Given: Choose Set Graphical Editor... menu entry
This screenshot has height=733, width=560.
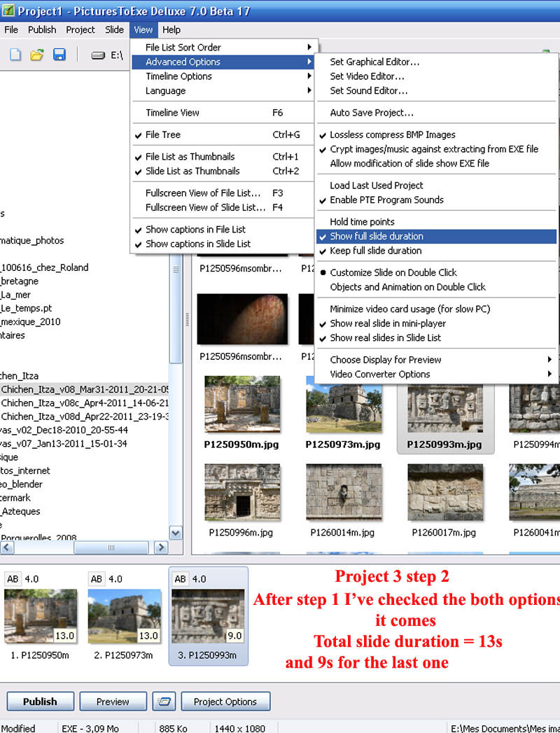Looking at the screenshot, I should pos(374,62).
